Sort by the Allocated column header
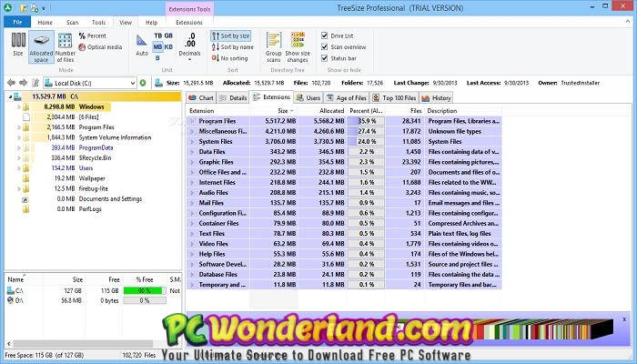 pos(322,110)
